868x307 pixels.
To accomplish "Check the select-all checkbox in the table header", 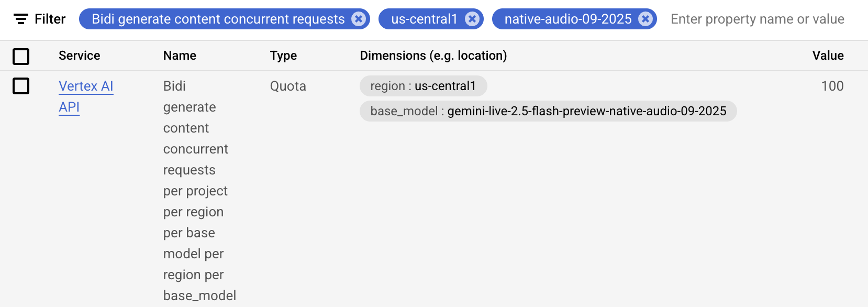I will (x=21, y=57).
